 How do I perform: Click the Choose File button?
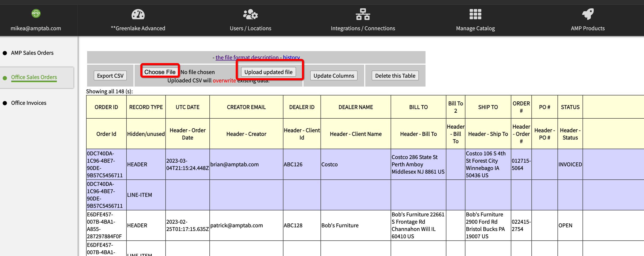pos(160,72)
